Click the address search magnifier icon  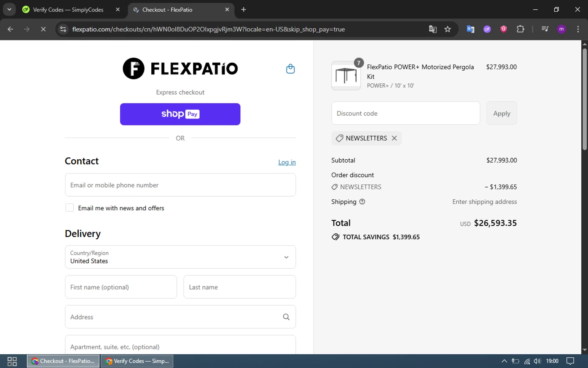click(x=286, y=317)
